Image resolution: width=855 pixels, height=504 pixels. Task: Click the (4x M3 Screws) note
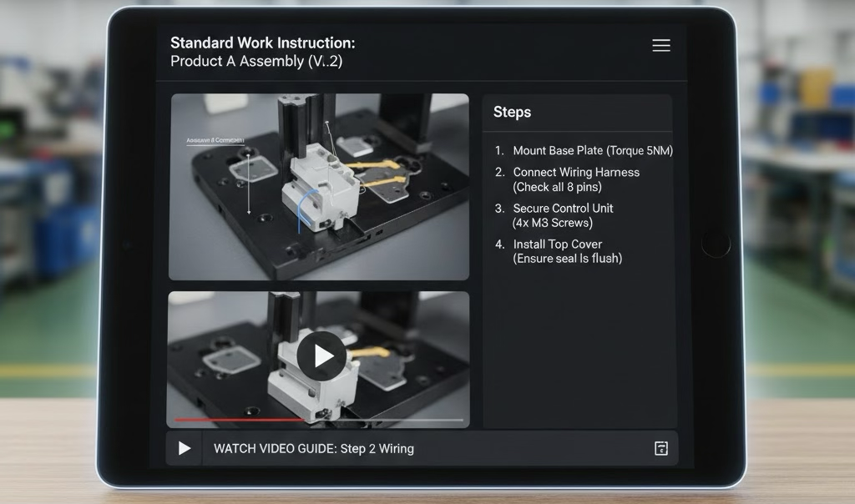(553, 223)
